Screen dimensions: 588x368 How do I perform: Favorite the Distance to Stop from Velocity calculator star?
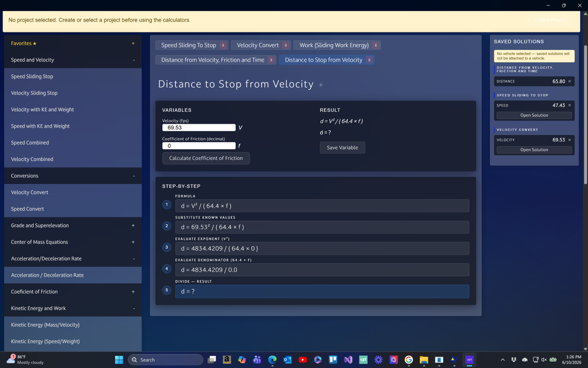321,85
